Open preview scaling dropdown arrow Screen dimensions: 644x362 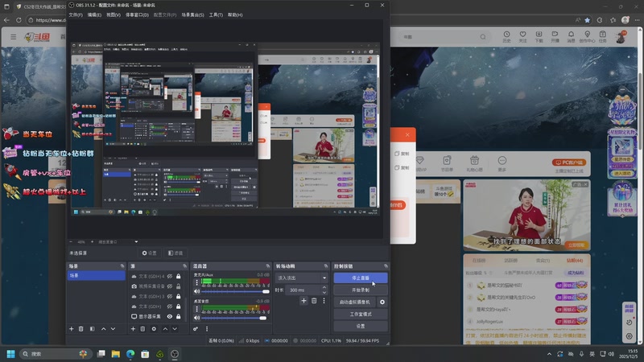pyautogui.click(x=136, y=242)
